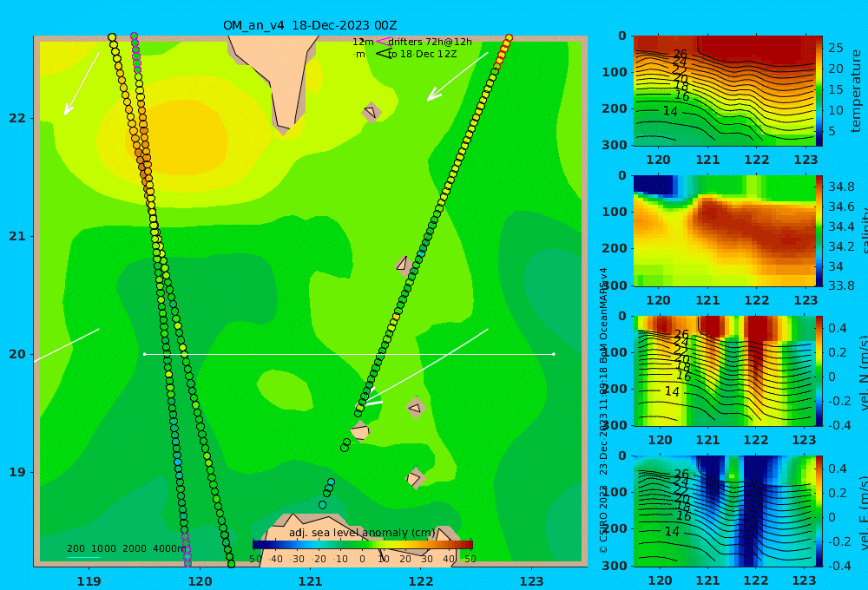Click the 0.4 value on vel. N colorbar

(838, 328)
